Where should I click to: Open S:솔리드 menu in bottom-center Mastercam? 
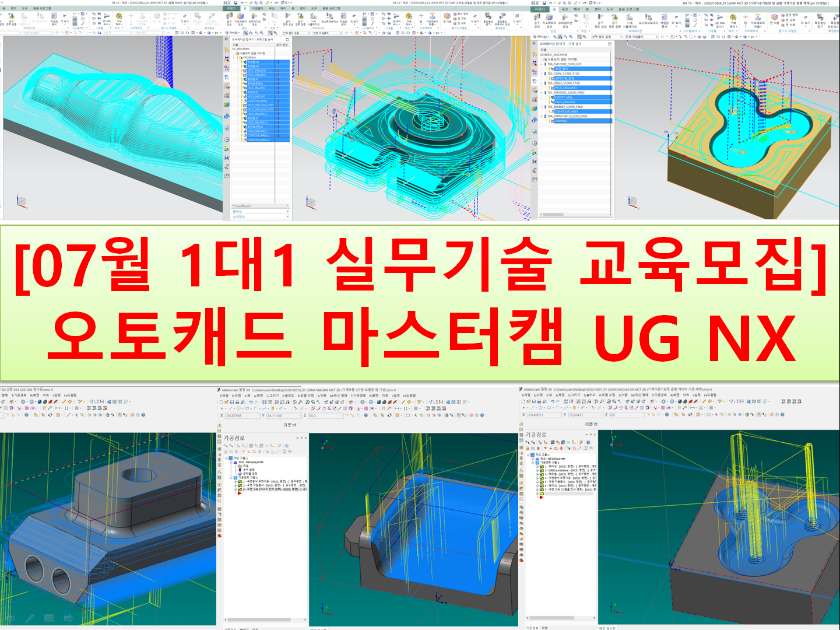point(288,395)
